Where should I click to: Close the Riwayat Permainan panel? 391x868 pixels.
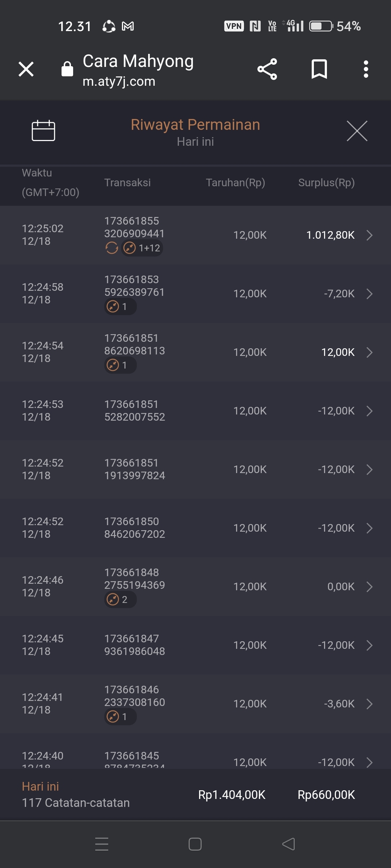coord(357,131)
